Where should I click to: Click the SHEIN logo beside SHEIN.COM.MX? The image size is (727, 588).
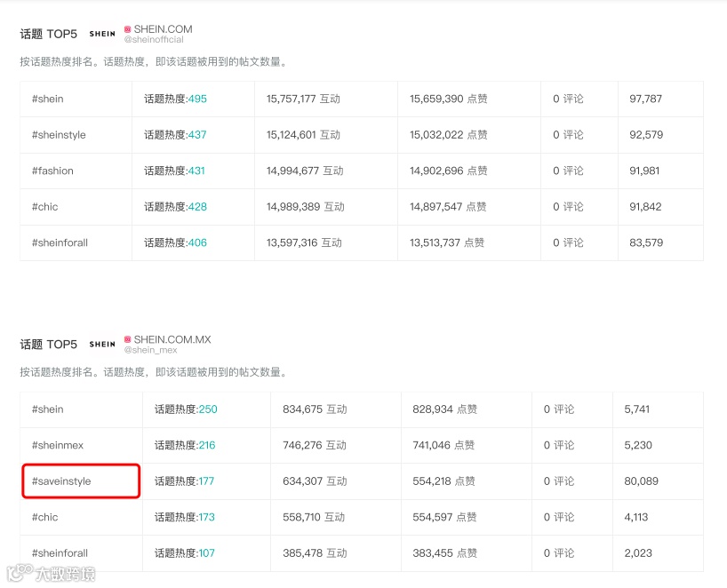(102, 345)
